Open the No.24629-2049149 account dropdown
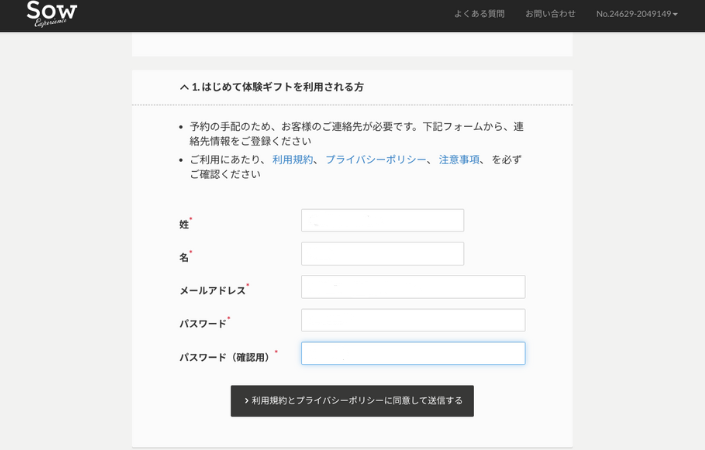 pyautogui.click(x=637, y=14)
